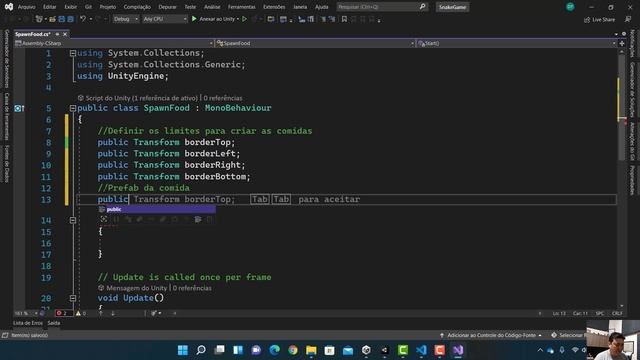Viewport: 640px width, 360px height.
Task: Click the Open File folder toolbar icon
Action: (x=52, y=19)
